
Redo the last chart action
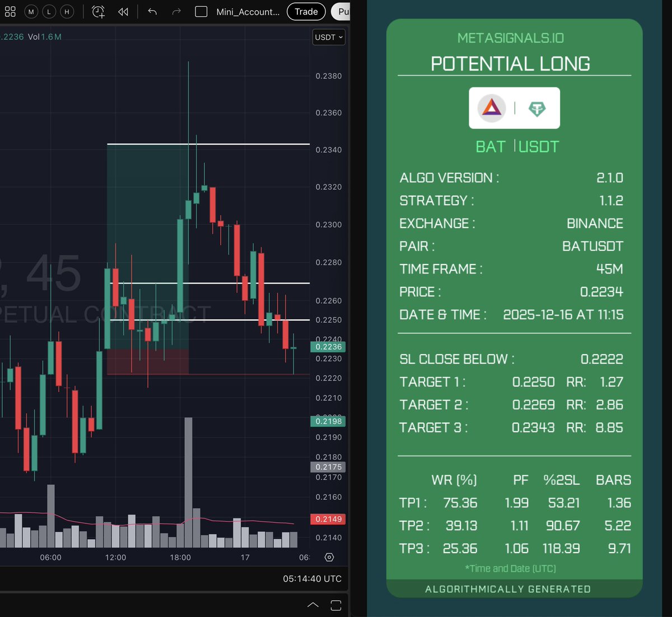[x=176, y=11]
